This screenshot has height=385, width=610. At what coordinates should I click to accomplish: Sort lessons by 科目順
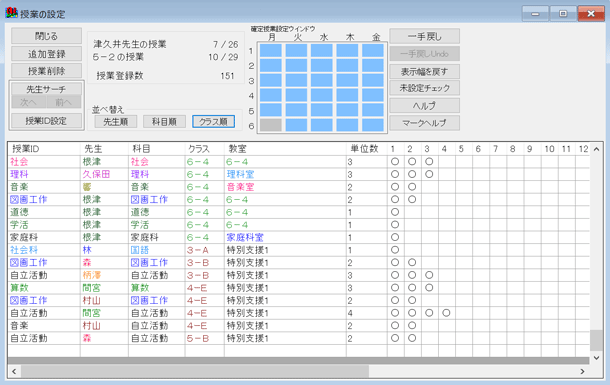click(164, 122)
